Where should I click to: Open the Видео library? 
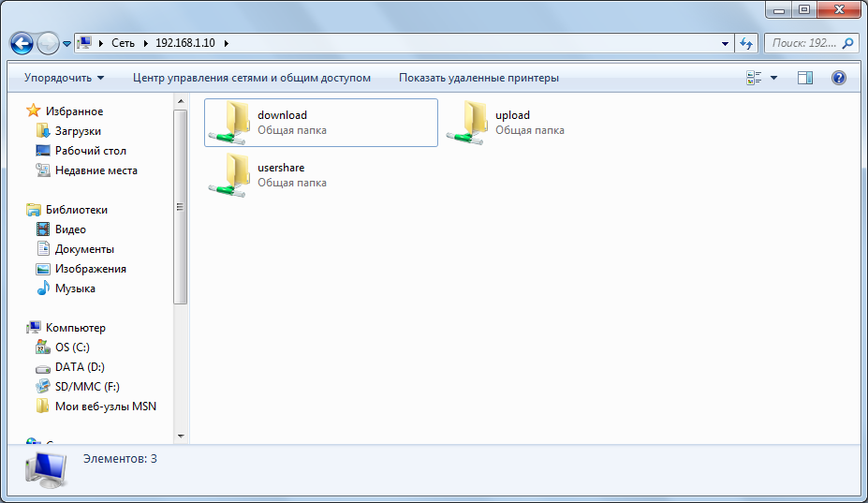70,229
